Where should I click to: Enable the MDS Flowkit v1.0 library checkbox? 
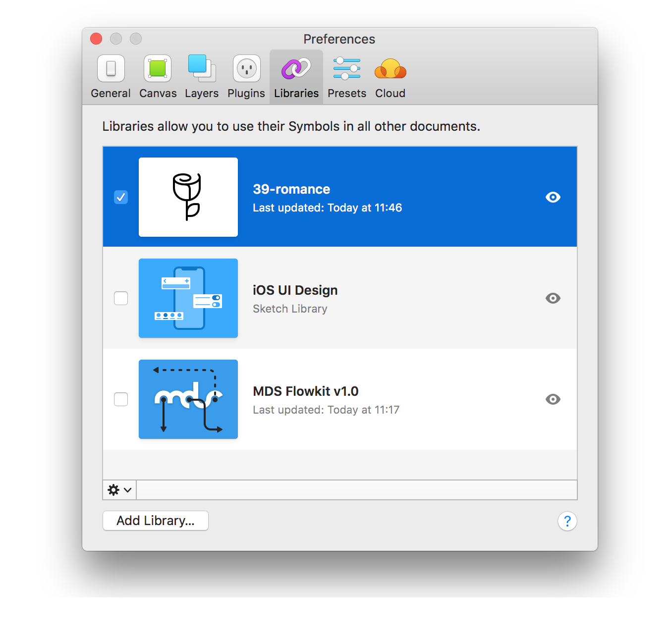tap(121, 399)
